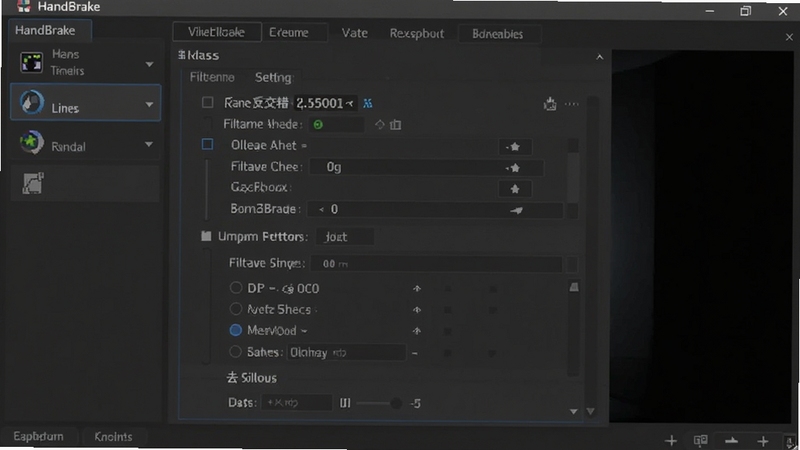This screenshot has width=800, height=450.
Task: Click the Randal sidebar icon
Action: [x=31, y=143]
